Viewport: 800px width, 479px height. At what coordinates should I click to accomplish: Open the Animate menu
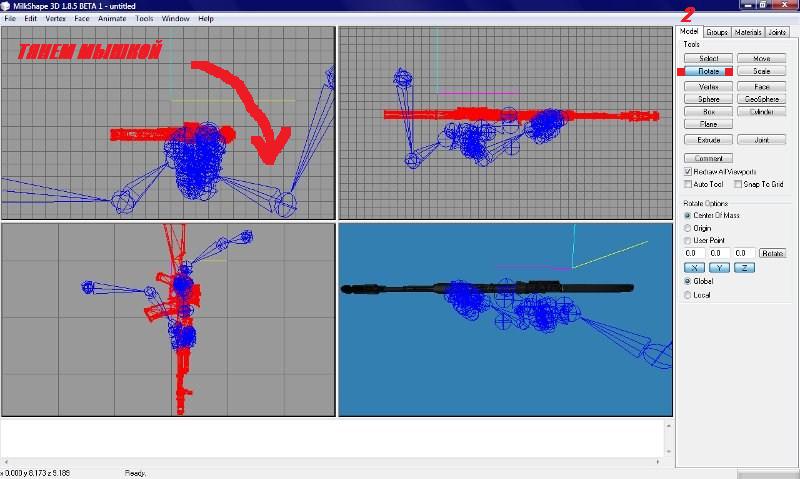click(112, 19)
